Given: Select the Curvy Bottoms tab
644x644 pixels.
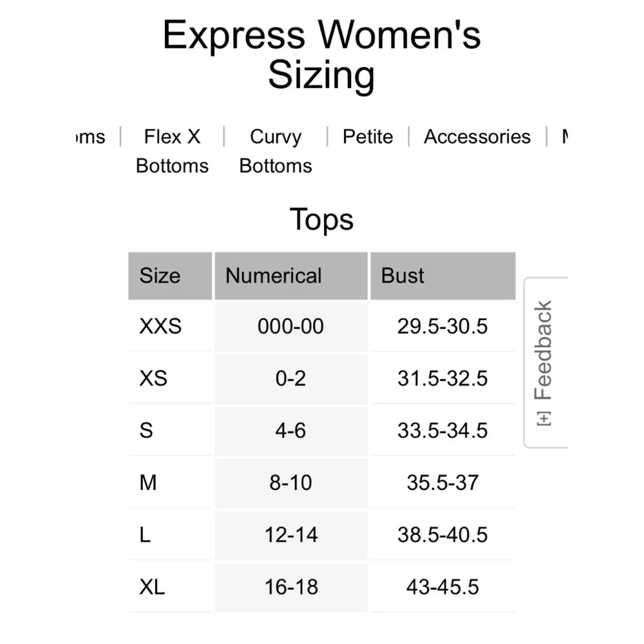Looking at the screenshot, I should 275,151.
